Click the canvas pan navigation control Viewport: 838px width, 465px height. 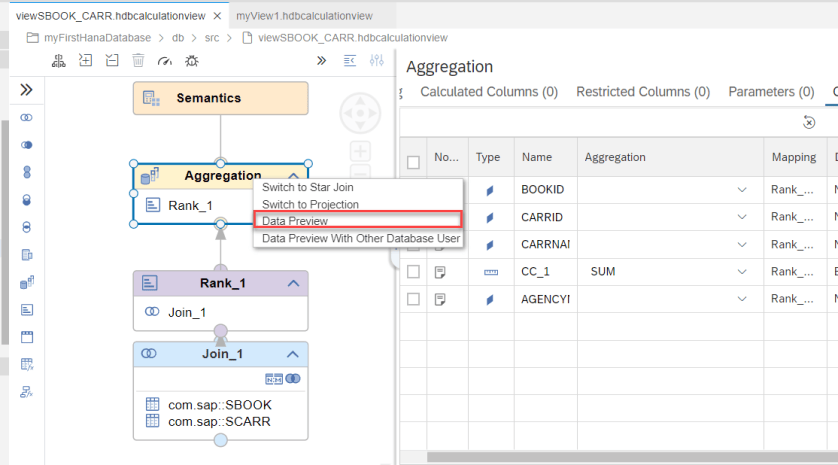click(x=360, y=113)
